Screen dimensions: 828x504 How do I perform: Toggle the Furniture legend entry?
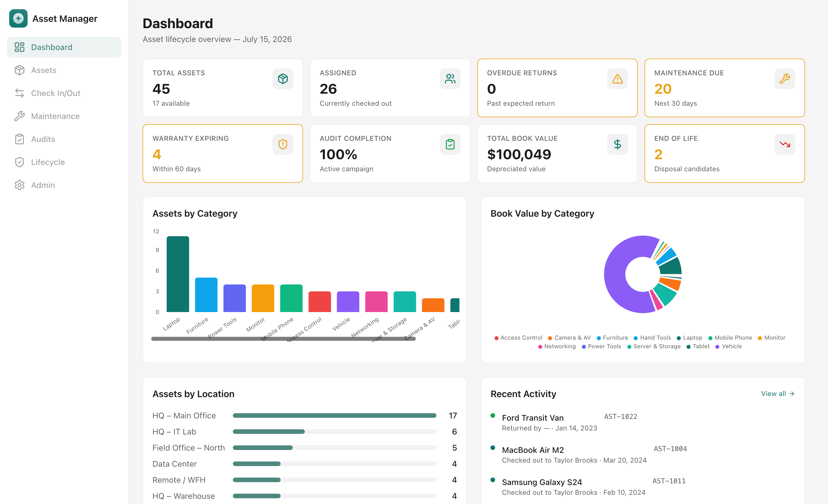point(612,338)
